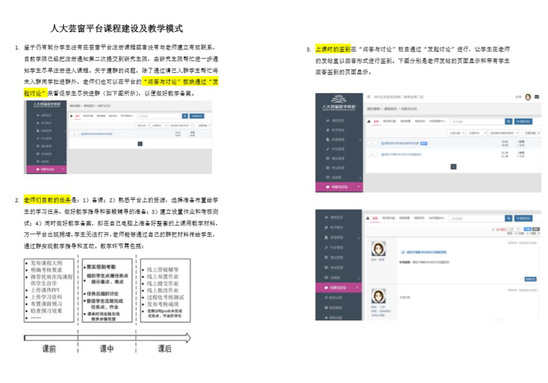Click 线上答疑辅导 item in diagram
548x383 pixels.
(163, 269)
